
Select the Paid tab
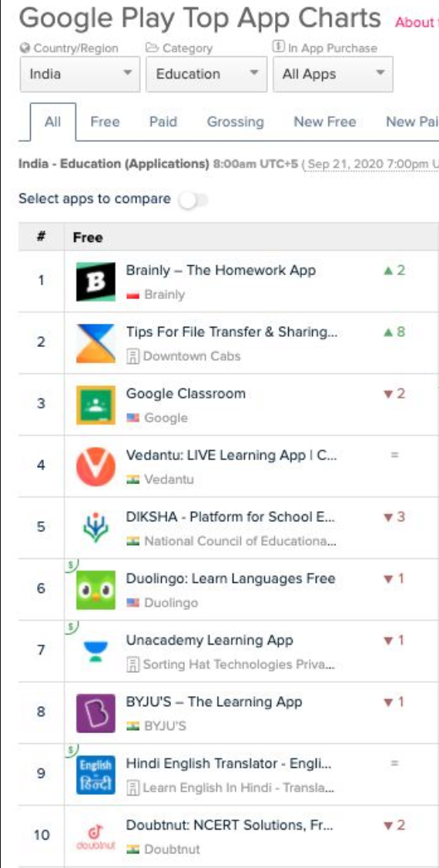[x=163, y=122]
